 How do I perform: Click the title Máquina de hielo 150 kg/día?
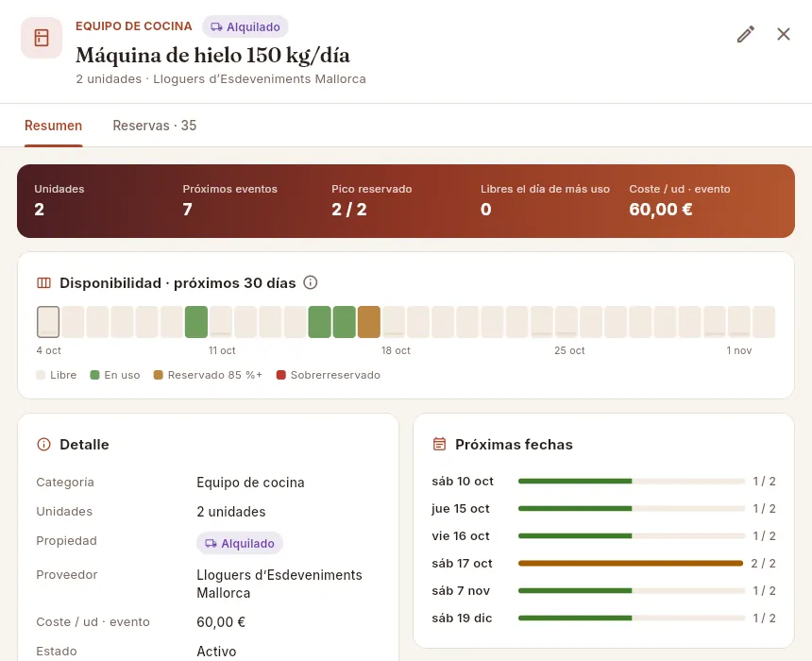212,56
